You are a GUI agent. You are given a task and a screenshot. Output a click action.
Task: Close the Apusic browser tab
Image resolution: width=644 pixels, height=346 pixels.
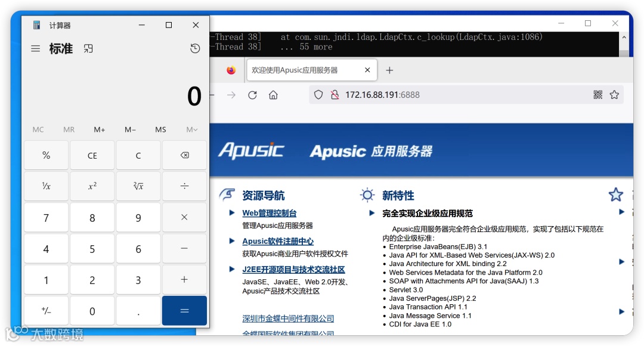[367, 70]
